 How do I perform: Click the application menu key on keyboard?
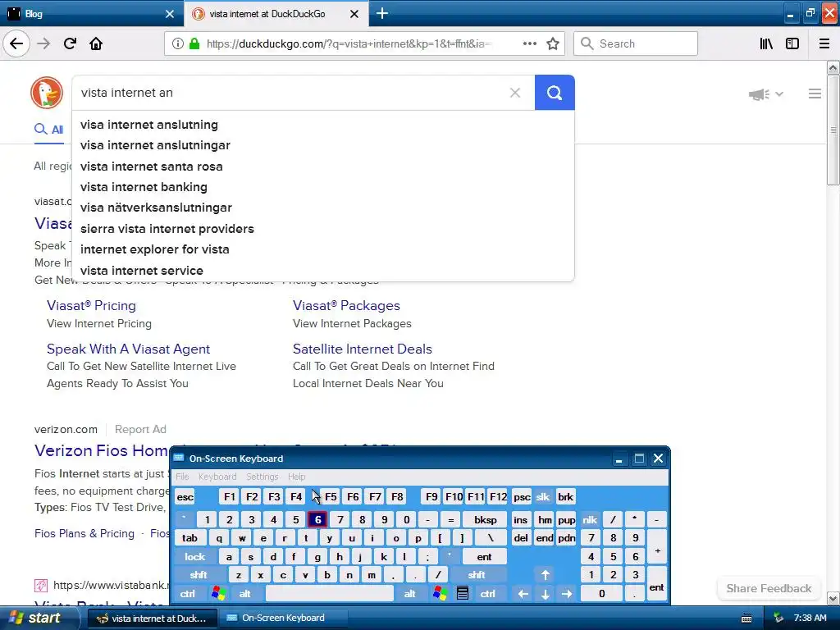463,594
